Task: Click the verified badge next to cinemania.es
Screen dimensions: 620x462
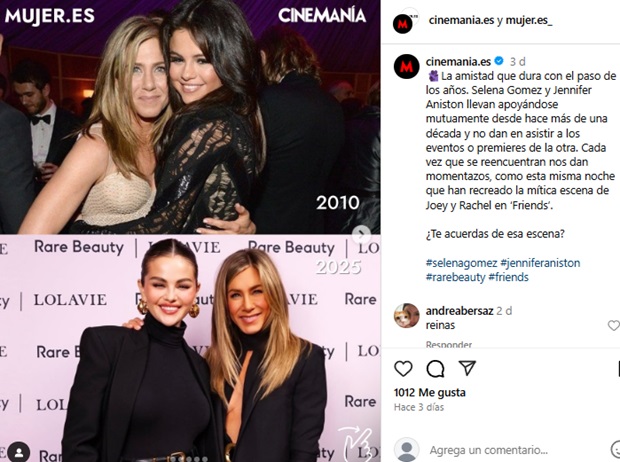Action: click(x=499, y=61)
